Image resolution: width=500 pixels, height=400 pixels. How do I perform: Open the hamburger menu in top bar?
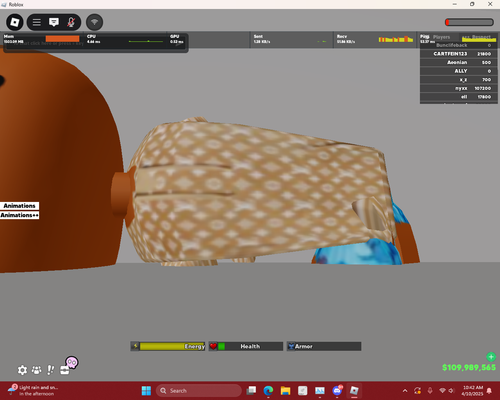(x=37, y=22)
